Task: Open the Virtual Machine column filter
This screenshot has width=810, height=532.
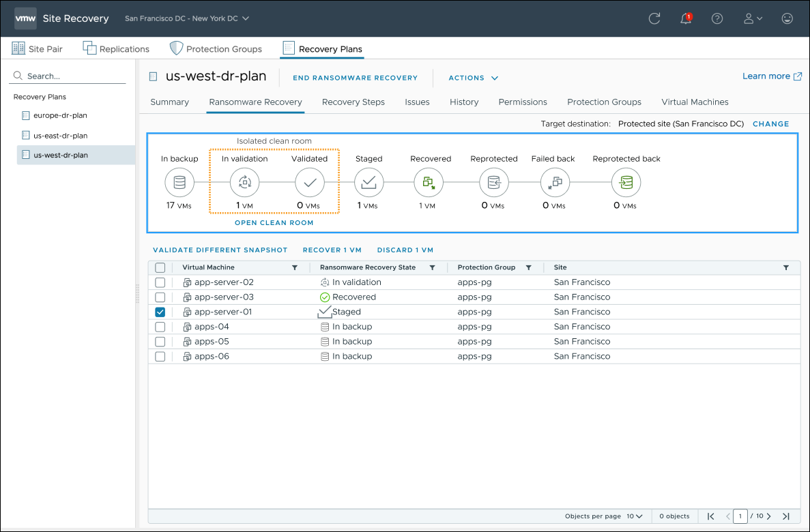Action: 295,267
